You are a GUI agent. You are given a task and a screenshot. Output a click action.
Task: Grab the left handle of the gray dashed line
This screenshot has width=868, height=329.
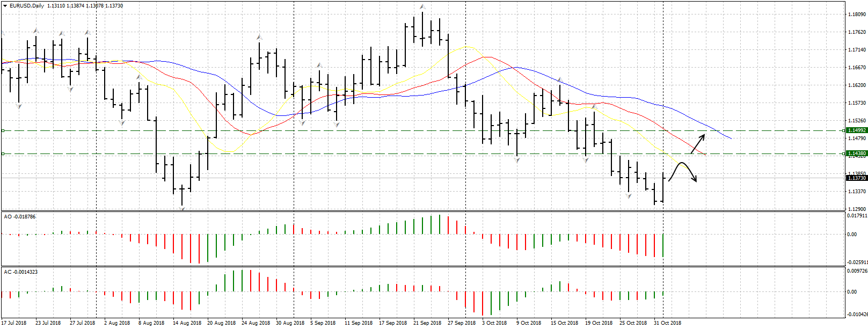tap(3, 130)
